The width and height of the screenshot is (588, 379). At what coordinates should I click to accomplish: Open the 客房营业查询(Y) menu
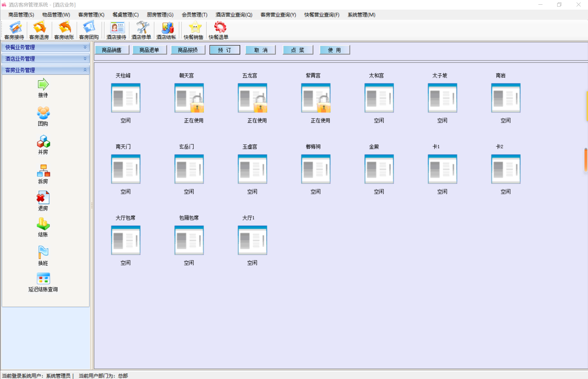click(x=278, y=15)
